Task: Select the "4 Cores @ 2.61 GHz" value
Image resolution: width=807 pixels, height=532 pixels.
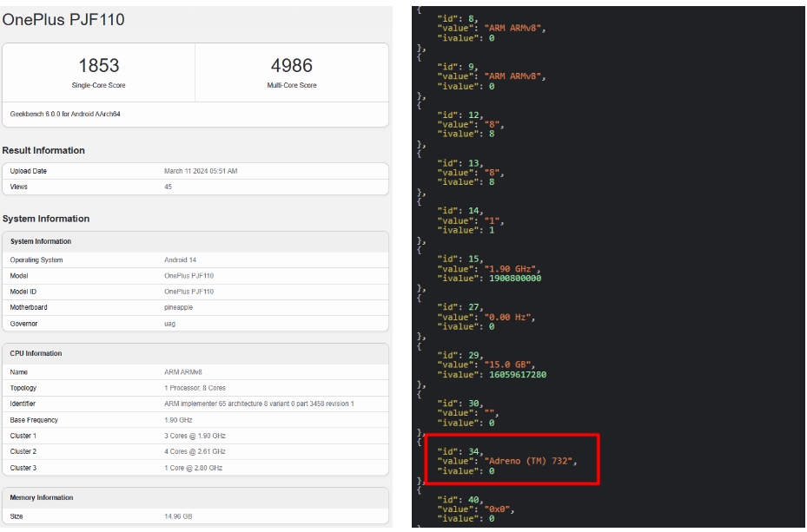Action: pyautogui.click(x=195, y=452)
